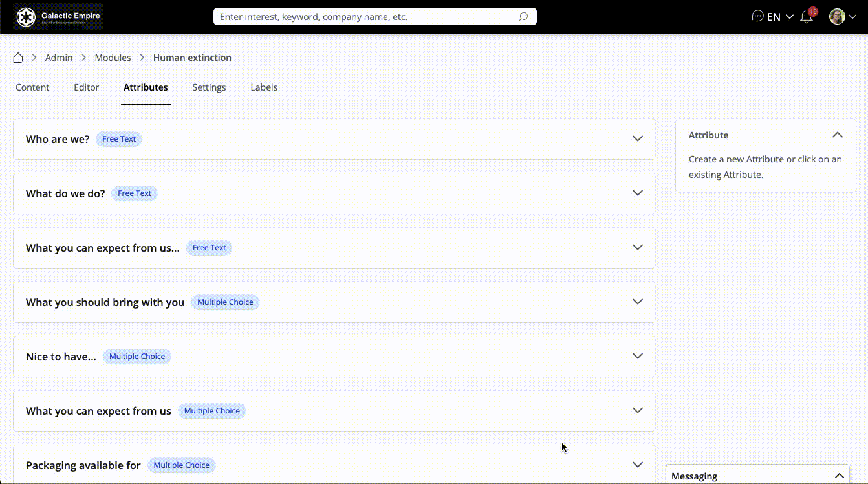This screenshot has height=484, width=868.
Task: Open the chat bubble language icon
Action: point(757,17)
